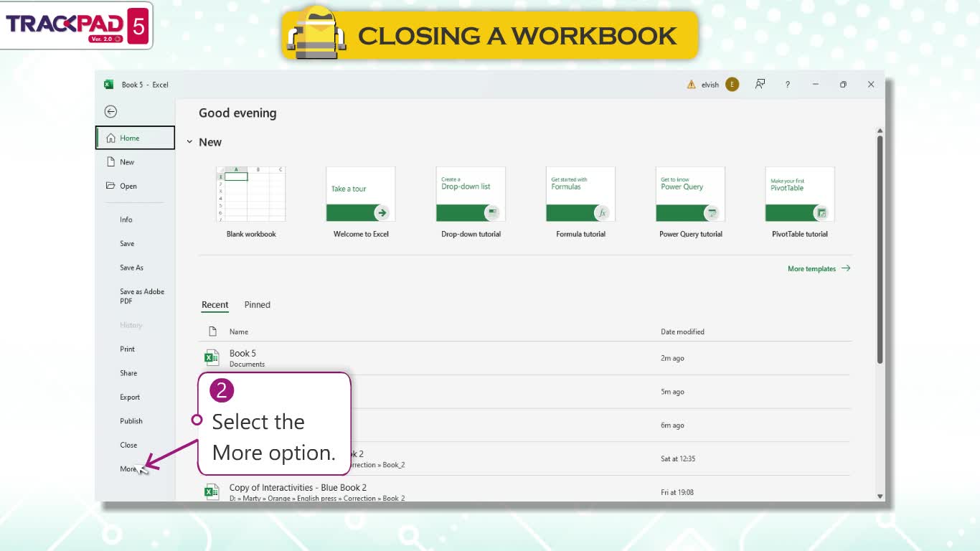
Task: Open the Welcome to Excel tour template
Action: pos(361,194)
